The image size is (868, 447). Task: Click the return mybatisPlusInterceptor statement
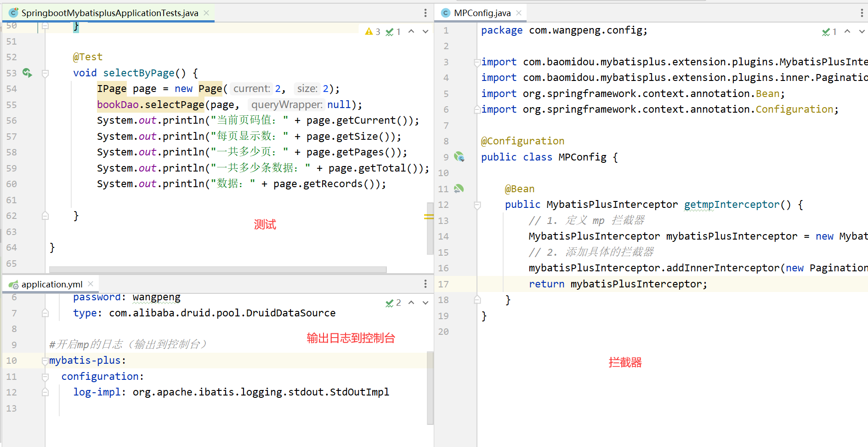618,284
